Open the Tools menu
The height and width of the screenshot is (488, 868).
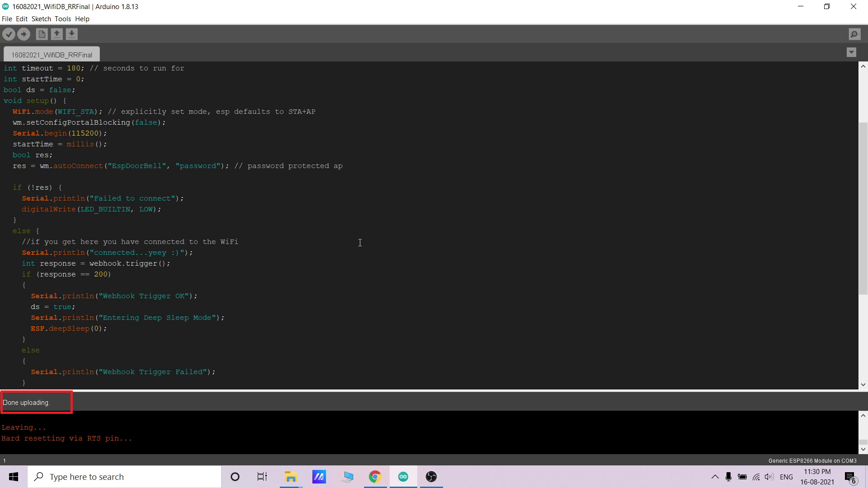click(x=62, y=19)
